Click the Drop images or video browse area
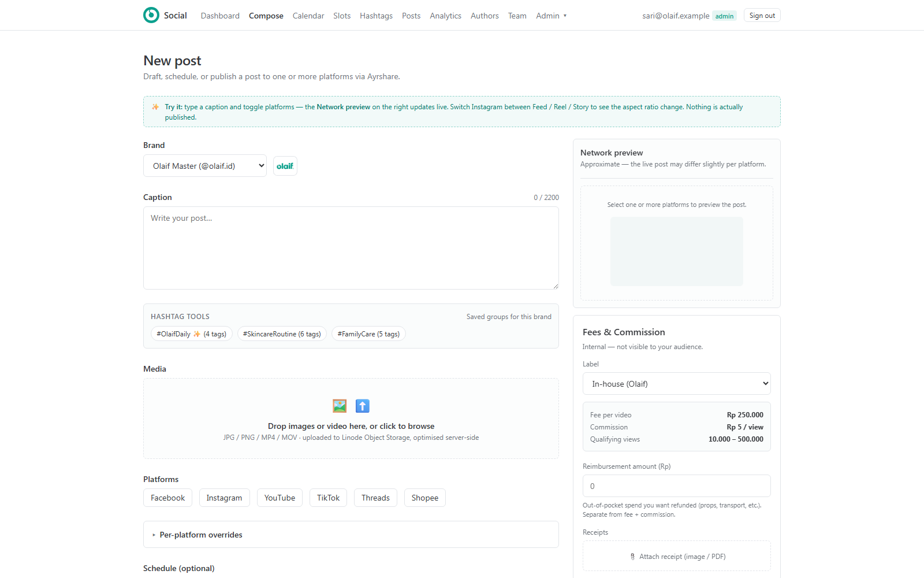The width and height of the screenshot is (924, 578). click(x=351, y=418)
